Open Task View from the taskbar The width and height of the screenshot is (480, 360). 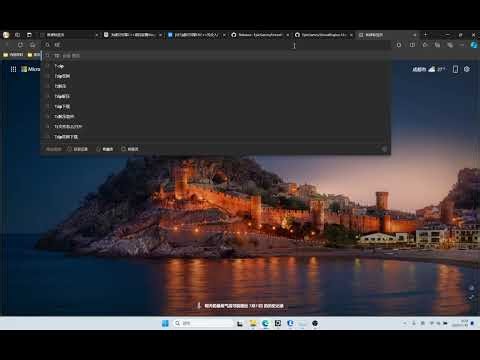point(240,323)
